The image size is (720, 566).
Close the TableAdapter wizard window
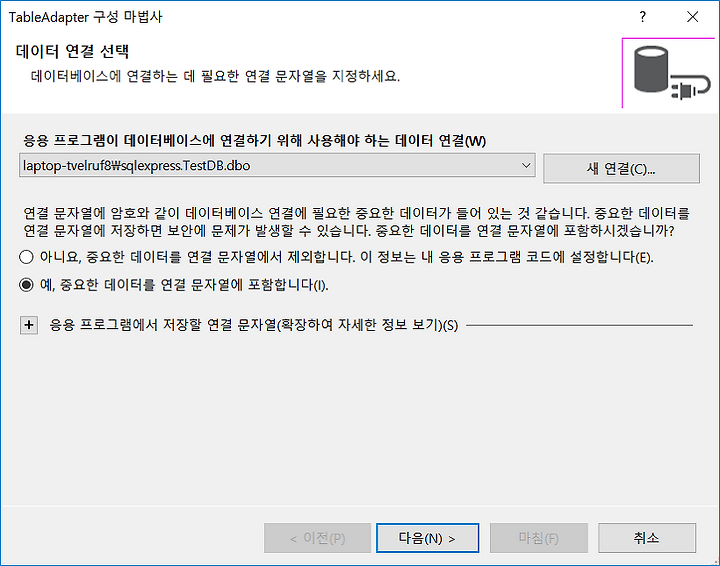(692, 17)
